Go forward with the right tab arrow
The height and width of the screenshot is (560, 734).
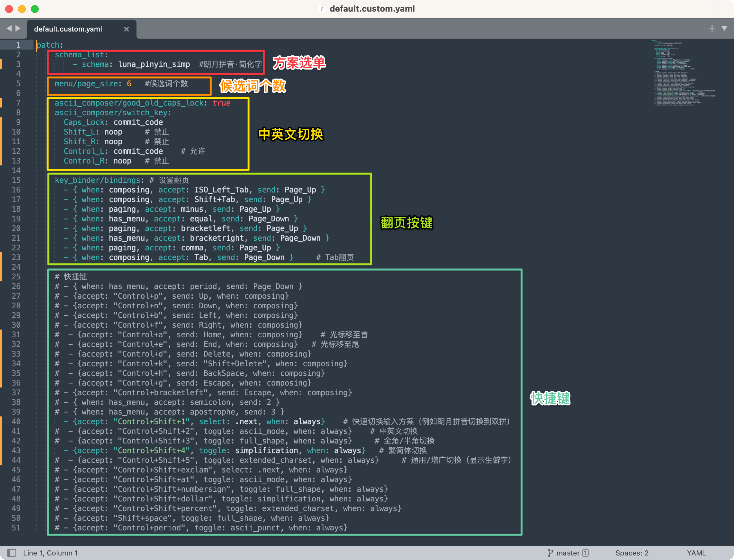(18, 29)
